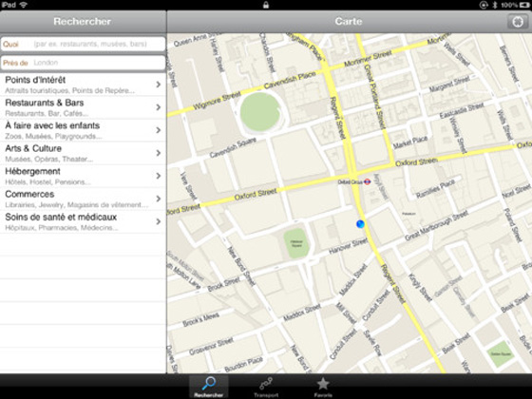Tap the rotation lock icon in status bar
This screenshot has height=399, width=532.
484,5
